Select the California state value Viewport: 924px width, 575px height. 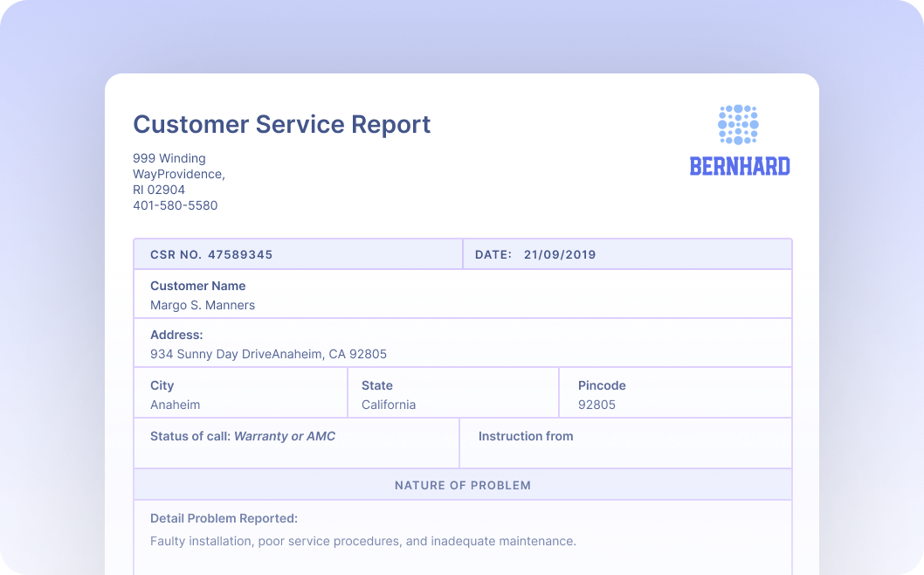click(389, 405)
